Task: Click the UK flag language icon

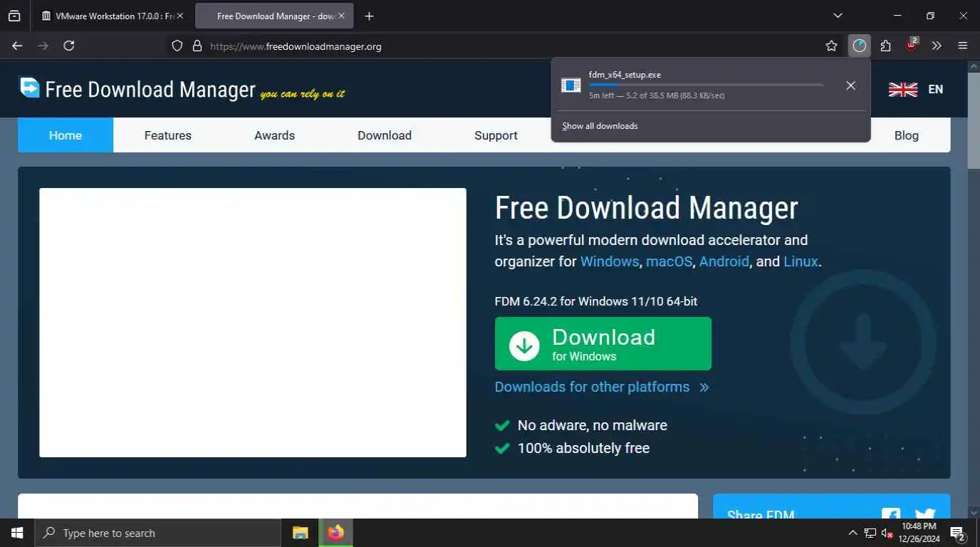Action: 902,89
